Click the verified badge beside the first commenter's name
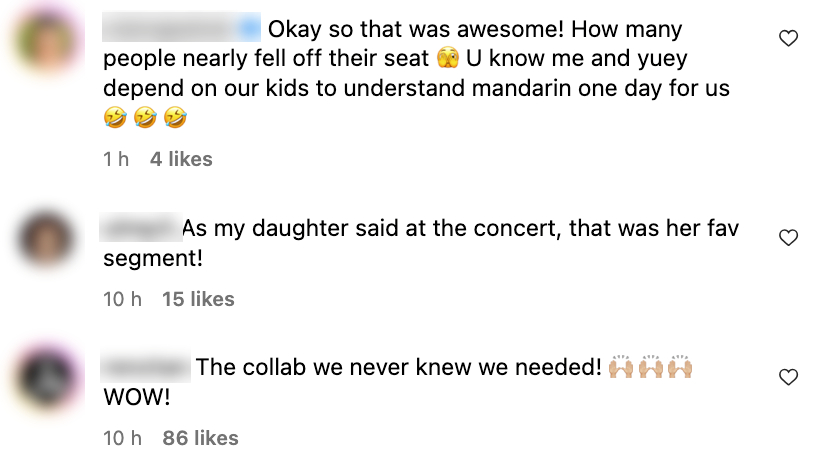 tap(251, 27)
